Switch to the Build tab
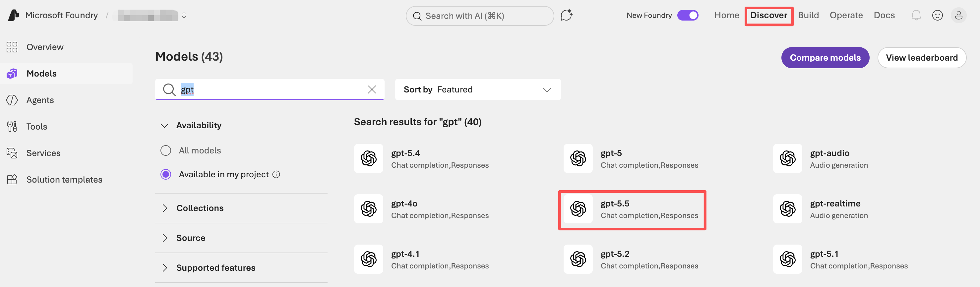 (808, 15)
